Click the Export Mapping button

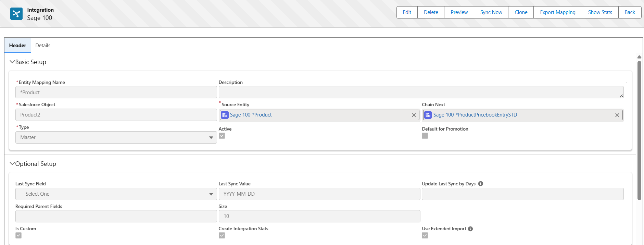tap(557, 12)
